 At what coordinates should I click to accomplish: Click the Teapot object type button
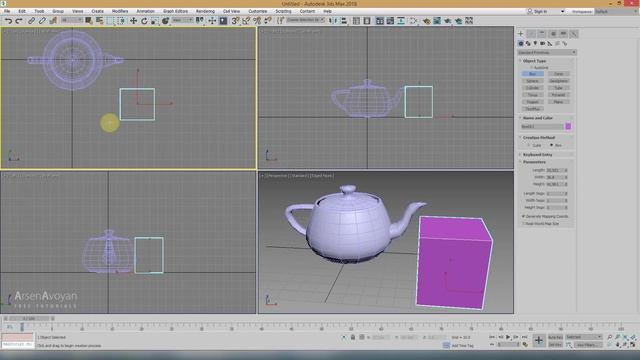coord(533,102)
